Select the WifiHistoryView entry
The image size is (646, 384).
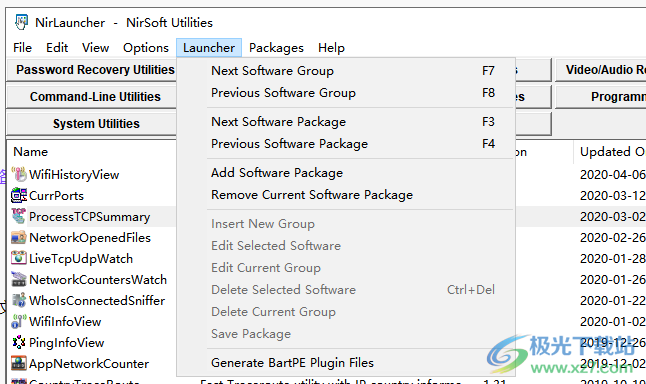click(x=74, y=175)
